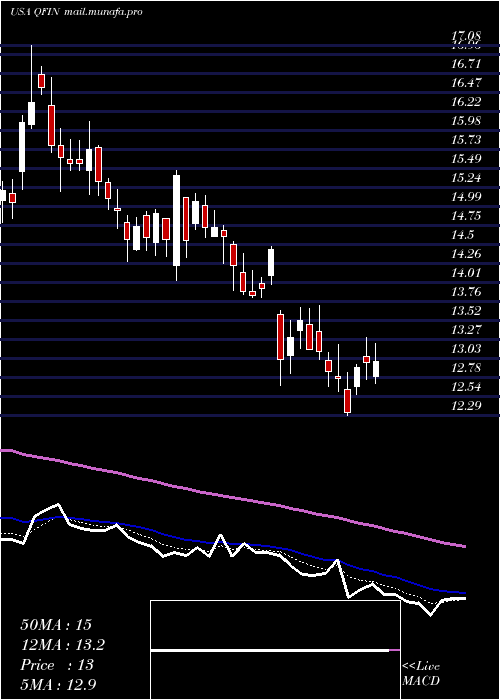
Task: Select the 15.24 price axis label
Action: click(x=466, y=179)
